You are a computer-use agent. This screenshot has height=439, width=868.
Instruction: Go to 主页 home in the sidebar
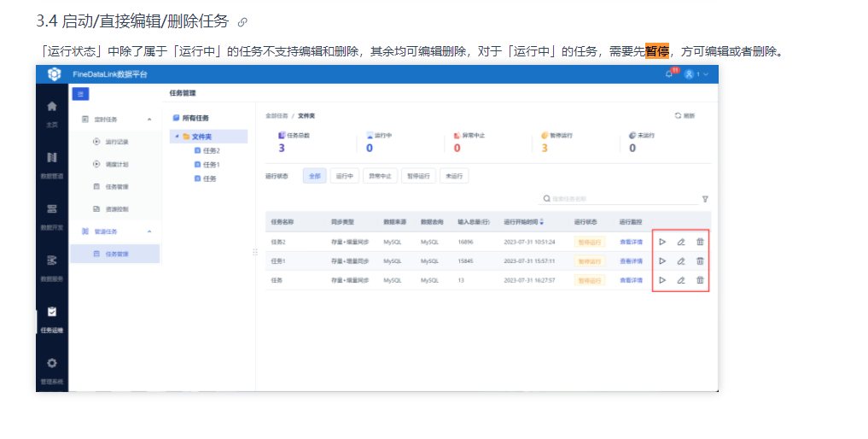point(51,114)
